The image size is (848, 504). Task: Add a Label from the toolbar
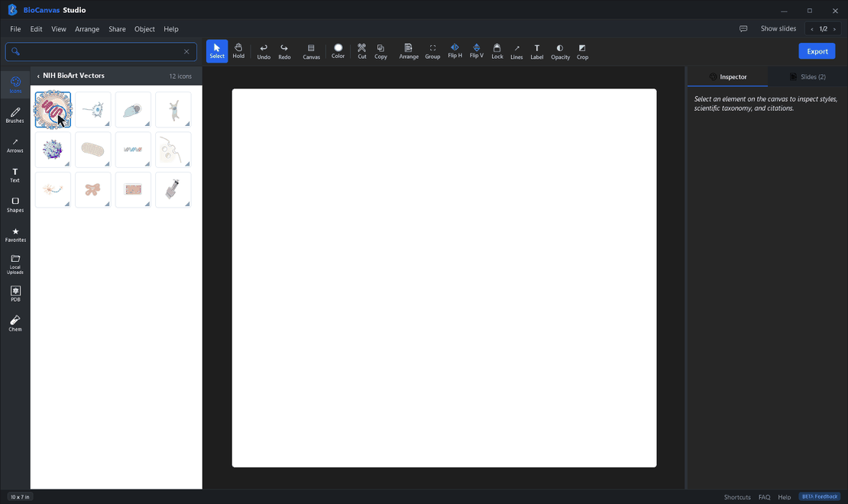pos(537,51)
